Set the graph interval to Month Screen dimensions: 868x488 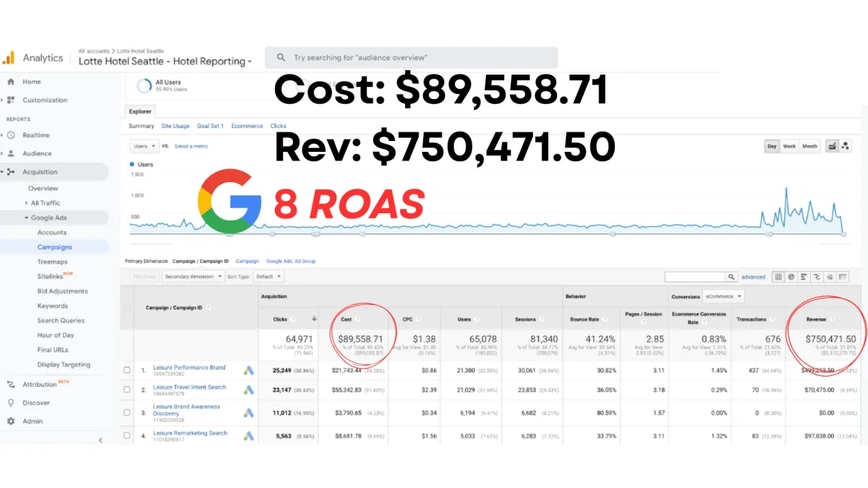tap(809, 146)
